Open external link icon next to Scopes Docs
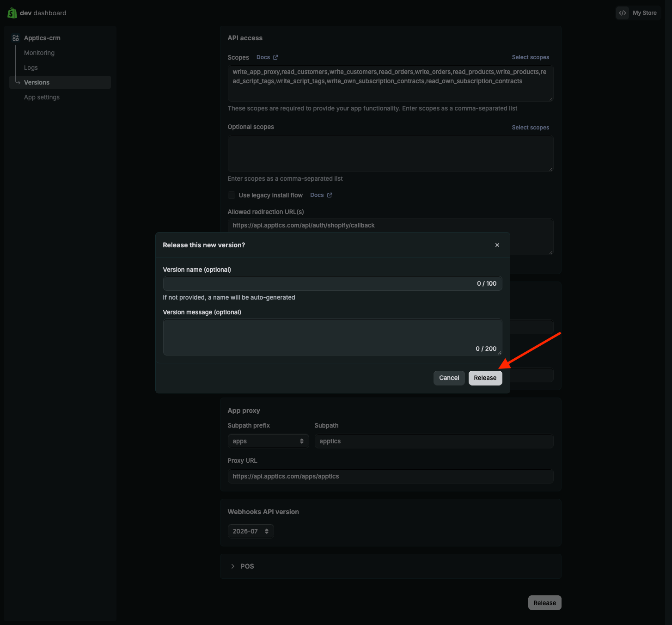This screenshot has height=625, width=672. 275,57
